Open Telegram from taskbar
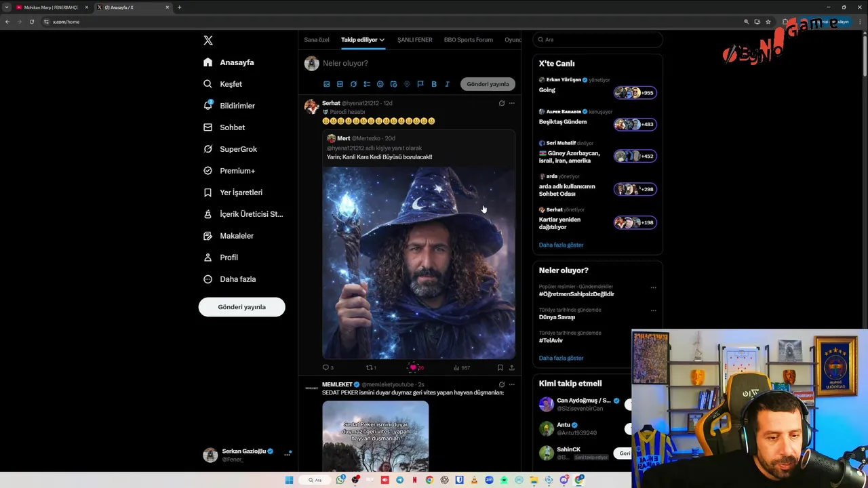The height and width of the screenshot is (488, 868). [399, 480]
